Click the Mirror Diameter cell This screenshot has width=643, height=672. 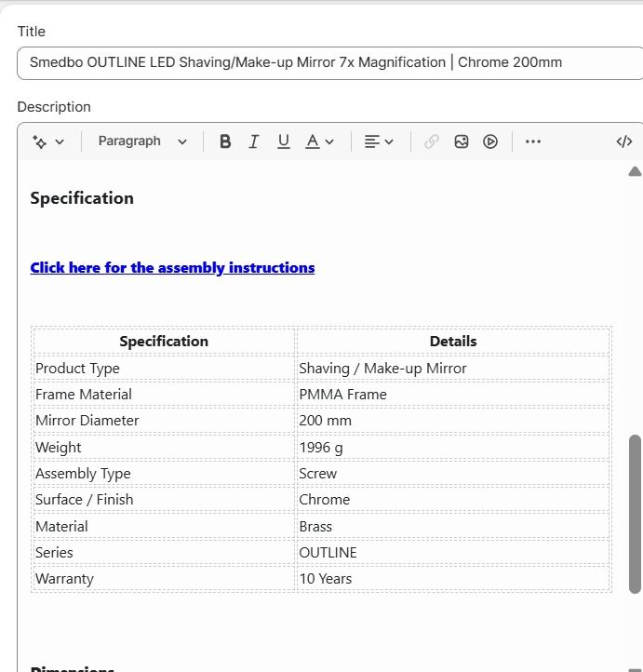[164, 421]
